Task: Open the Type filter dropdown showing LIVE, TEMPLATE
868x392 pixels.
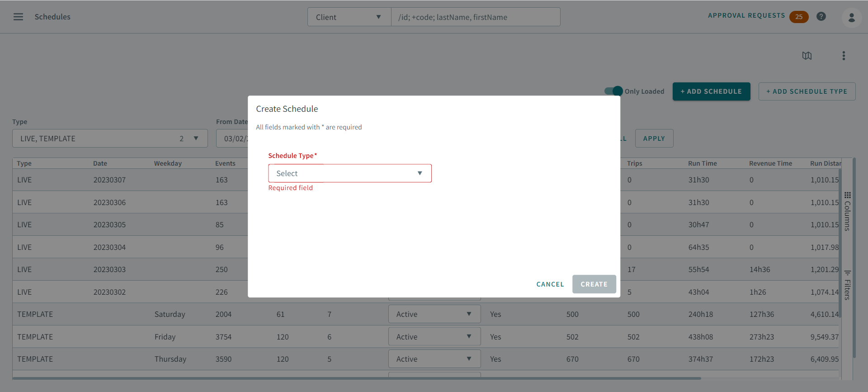Action: pos(110,139)
